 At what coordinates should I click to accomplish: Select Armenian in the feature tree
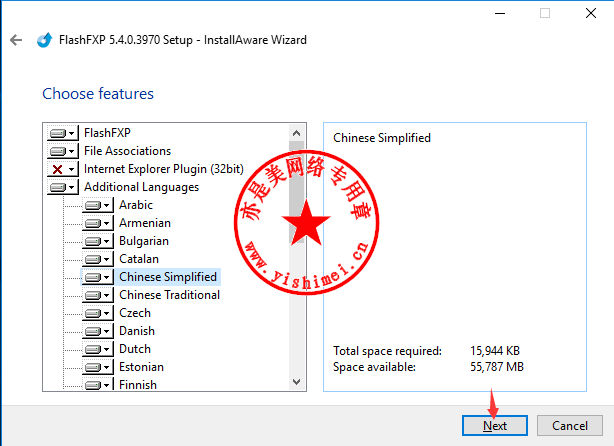pos(144,223)
